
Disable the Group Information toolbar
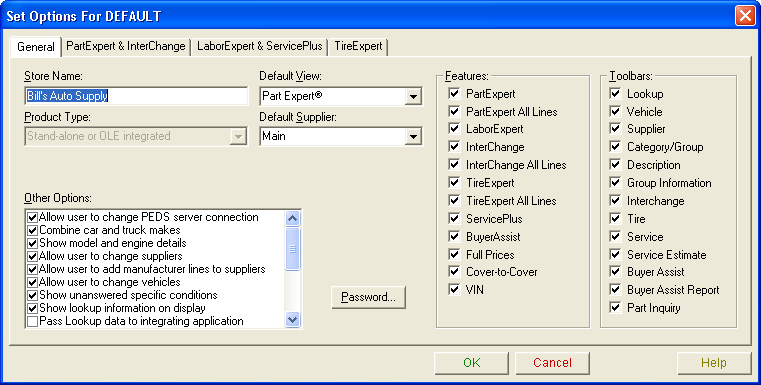click(615, 183)
